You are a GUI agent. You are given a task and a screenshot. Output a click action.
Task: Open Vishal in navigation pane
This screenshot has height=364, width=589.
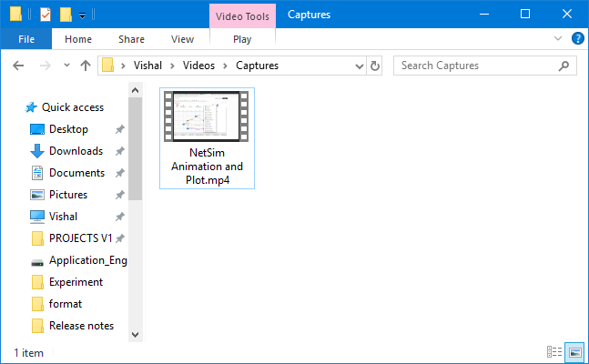(63, 217)
